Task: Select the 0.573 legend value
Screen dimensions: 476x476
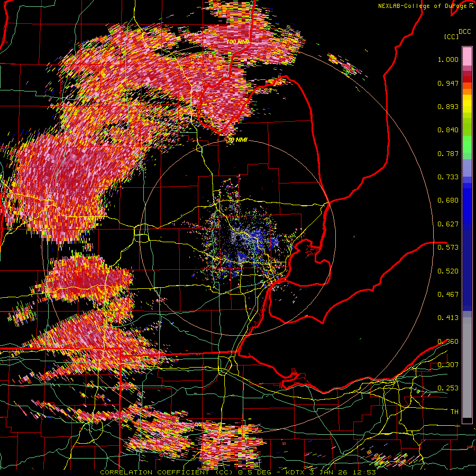Action: coord(448,248)
